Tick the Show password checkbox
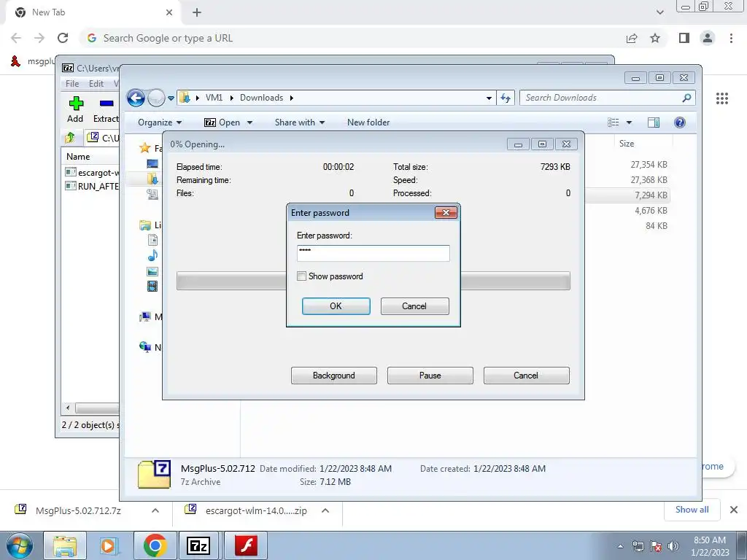Viewport: 747px width, 560px height. coord(301,276)
